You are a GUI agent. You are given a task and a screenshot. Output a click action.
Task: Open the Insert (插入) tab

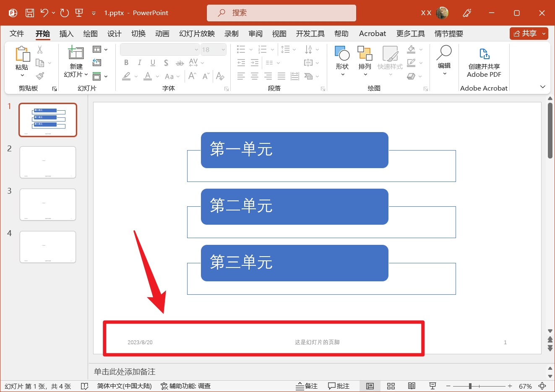point(66,34)
